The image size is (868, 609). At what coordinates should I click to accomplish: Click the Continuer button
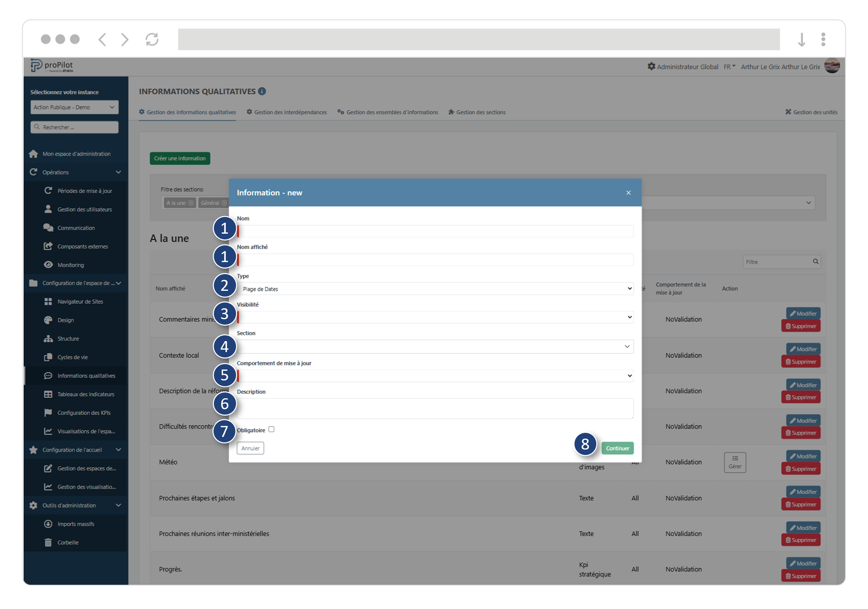(x=617, y=448)
